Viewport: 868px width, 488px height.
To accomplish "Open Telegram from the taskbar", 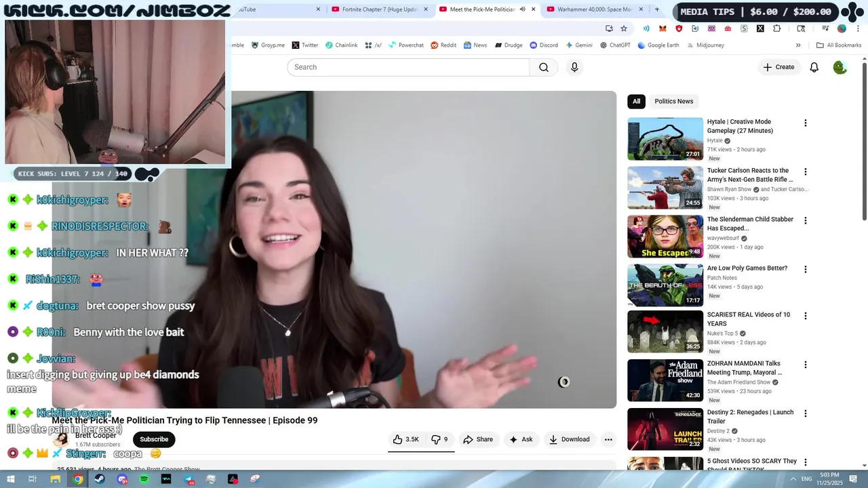I will pos(189,479).
